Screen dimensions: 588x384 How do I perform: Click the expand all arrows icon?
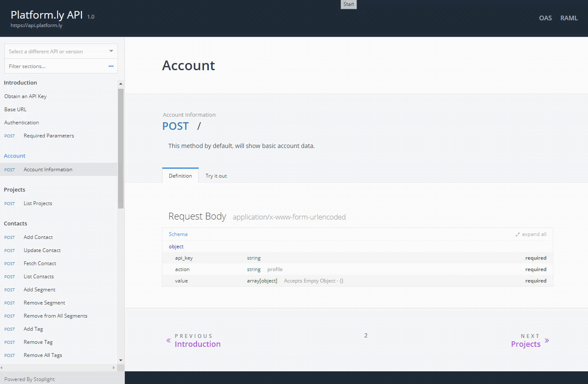(x=517, y=234)
